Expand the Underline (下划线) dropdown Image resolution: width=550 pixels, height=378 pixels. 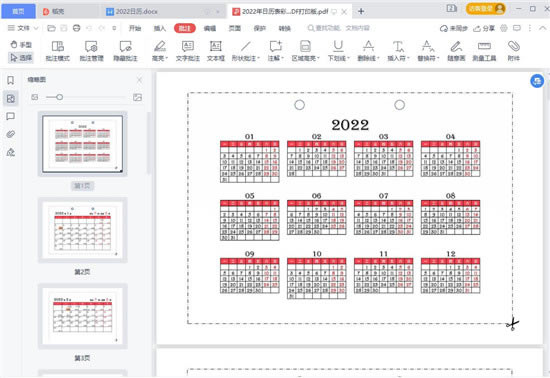click(x=338, y=51)
